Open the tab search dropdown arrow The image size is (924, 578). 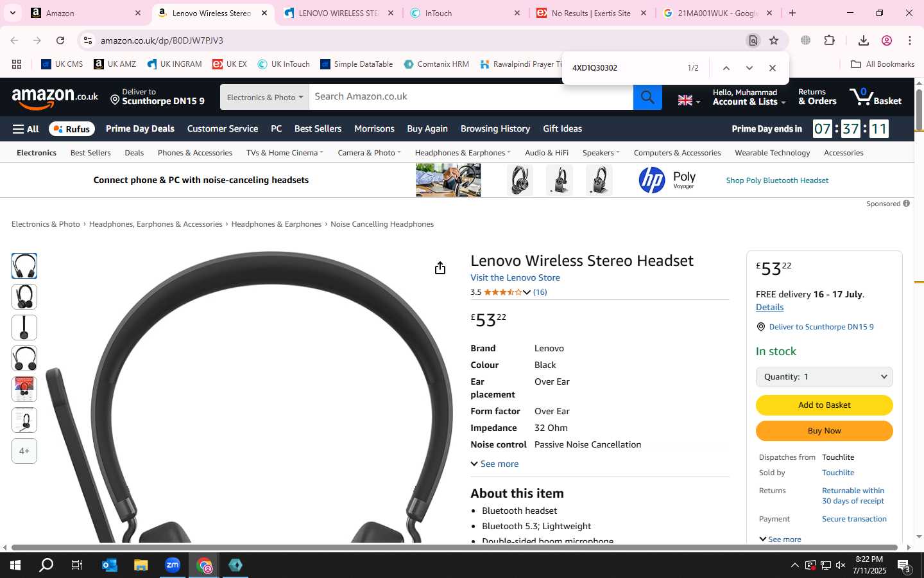pyautogui.click(x=12, y=13)
